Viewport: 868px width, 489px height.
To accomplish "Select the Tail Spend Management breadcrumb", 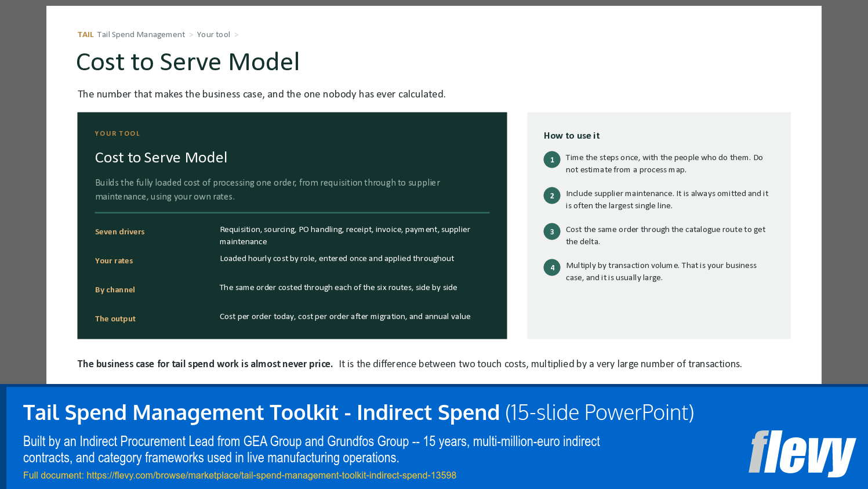I will pyautogui.click(x=141, y=34).
